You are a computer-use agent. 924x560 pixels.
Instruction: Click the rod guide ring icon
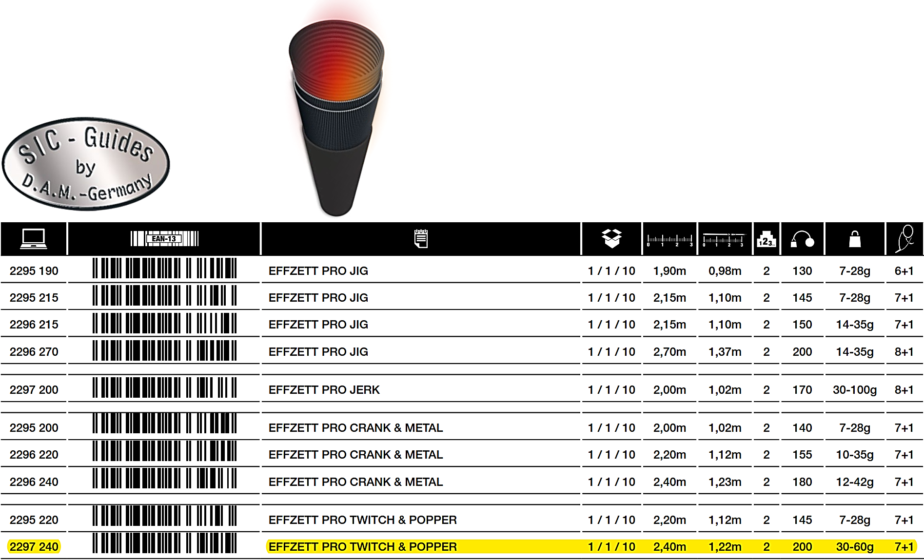click(x=904, y=239)
